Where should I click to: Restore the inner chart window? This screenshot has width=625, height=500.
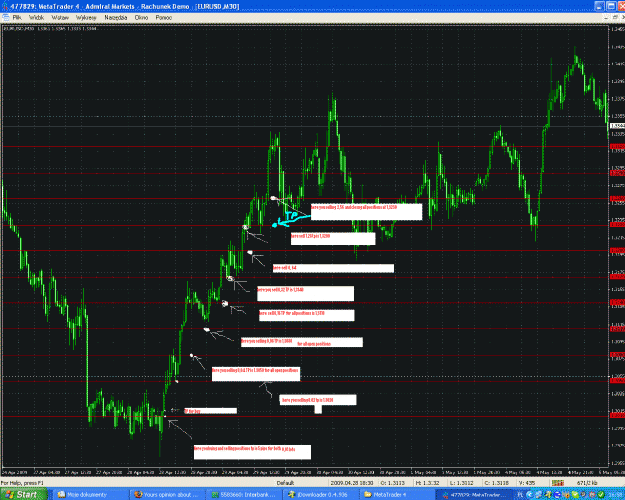point(615,18)
